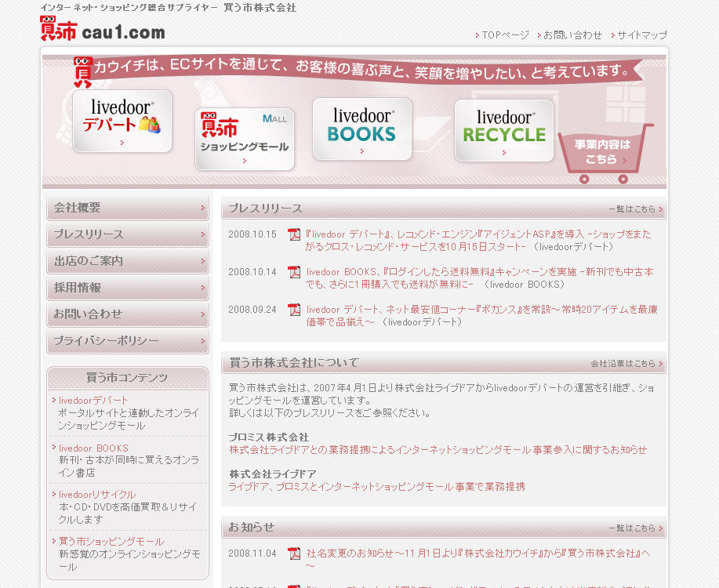Open the PDF icon for 2008.10.14 release
The image size is (719, 588).
point(294,272)
